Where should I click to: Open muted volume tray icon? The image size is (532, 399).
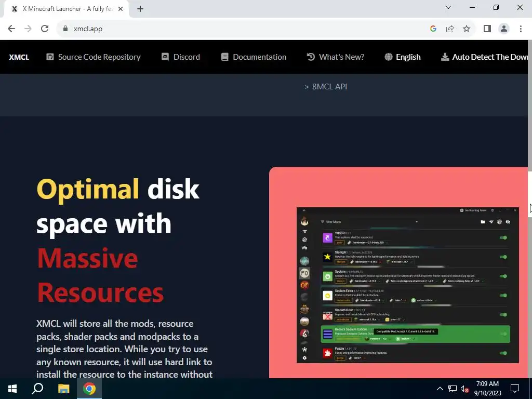(464, 389)
